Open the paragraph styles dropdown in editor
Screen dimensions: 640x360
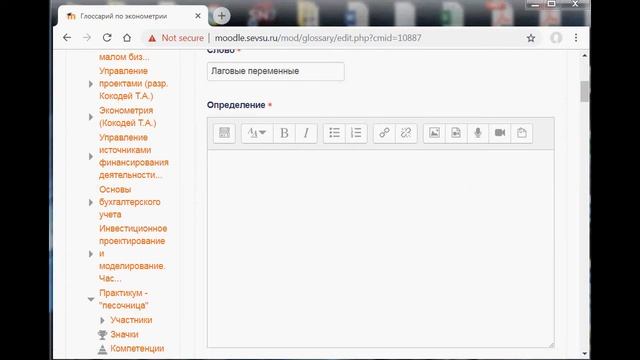(x=257, y=133)
